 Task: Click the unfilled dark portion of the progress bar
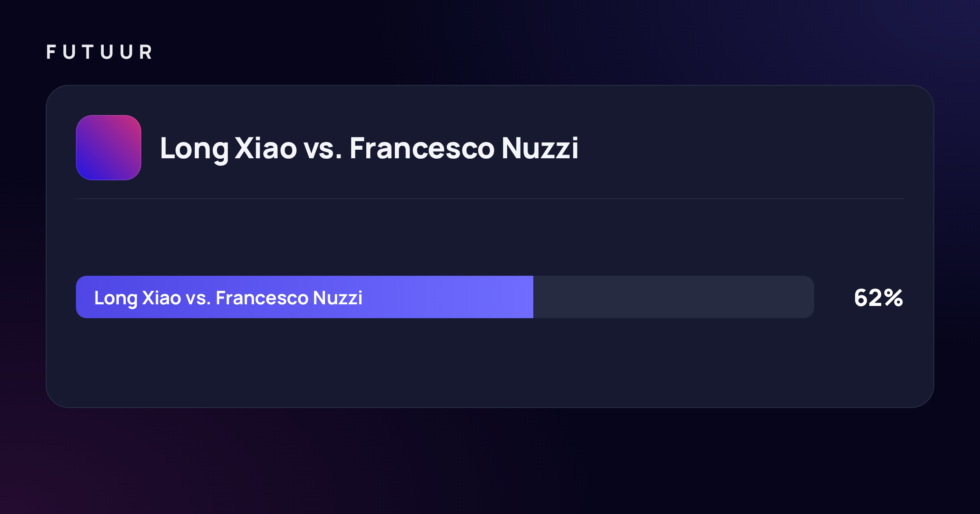[674, 297]
